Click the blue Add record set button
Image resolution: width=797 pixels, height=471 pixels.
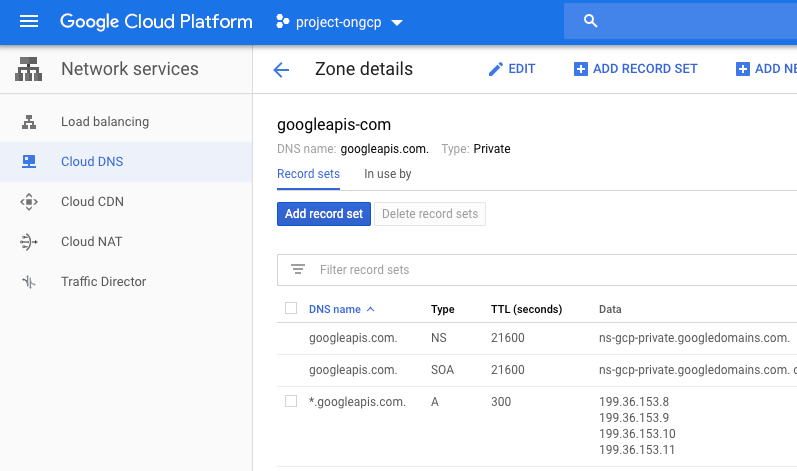tap(323, 214)
